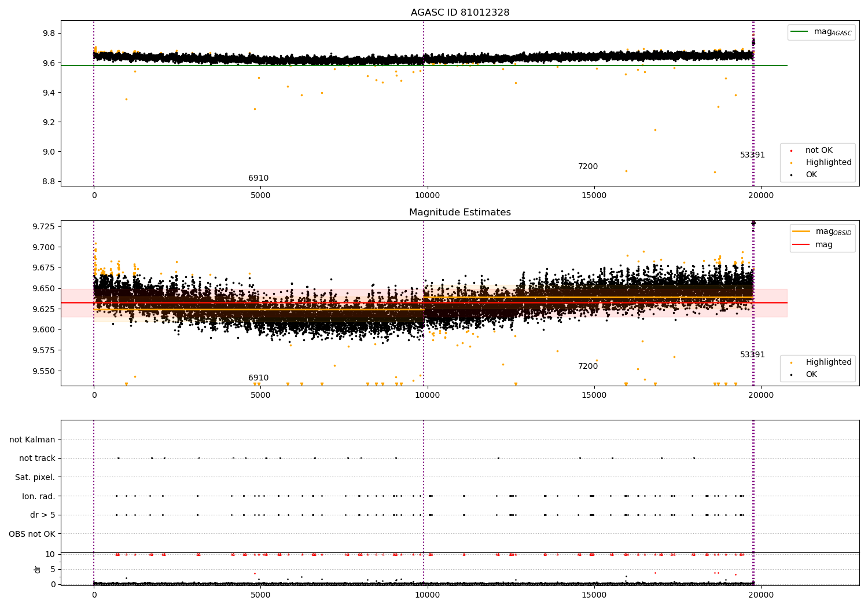Click the 9.0 tick on top plot y-axis

coord(49,152)
